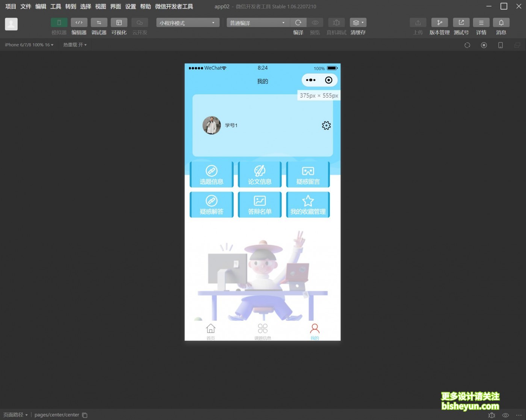Screen dimensions: 526x420
Task: Copy the page path icon in status bar
Action: (x=85, y=415)
